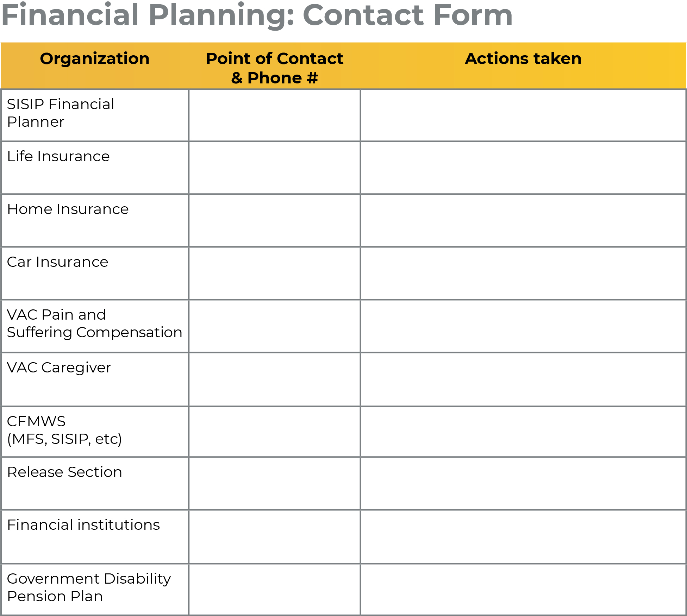Click the Car Insurance actions taken cell
Image resolution: width=687 pixels, height=616 pixels.
(523, 274)
